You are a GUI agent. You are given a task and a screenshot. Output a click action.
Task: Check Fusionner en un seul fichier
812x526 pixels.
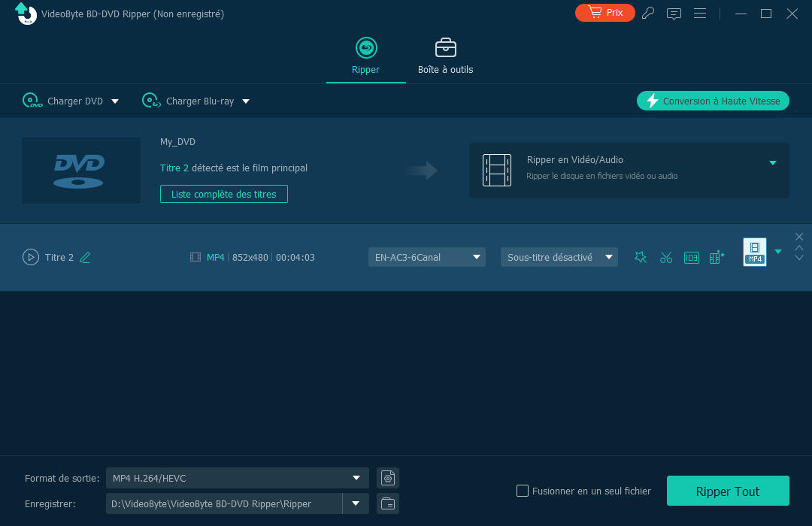point(523,490)
